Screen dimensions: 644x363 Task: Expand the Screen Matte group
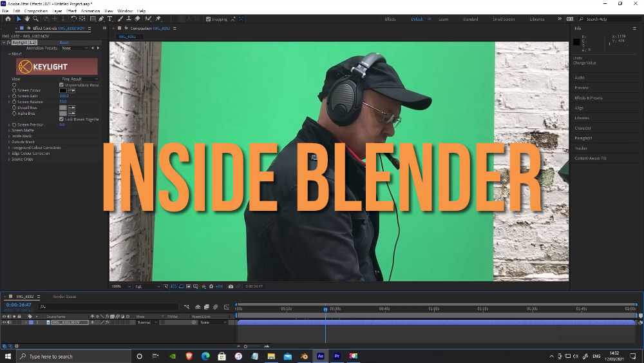tap(9, 130)
